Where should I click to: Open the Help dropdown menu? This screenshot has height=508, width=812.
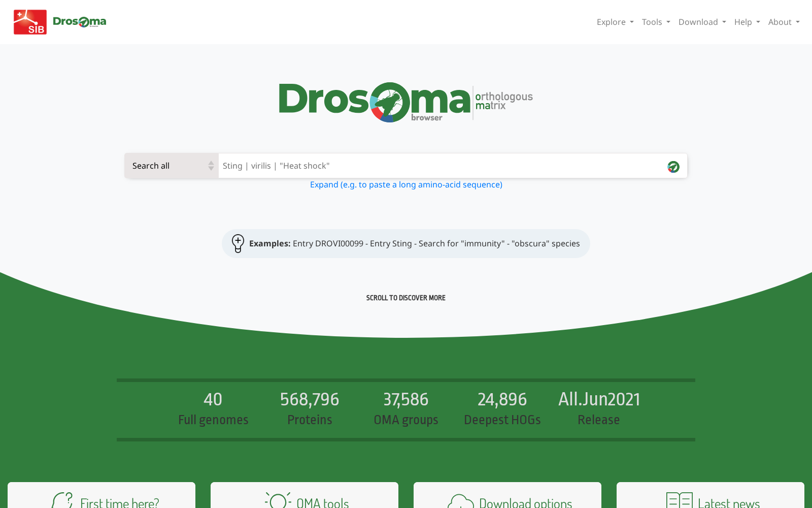tap(747, 22)
